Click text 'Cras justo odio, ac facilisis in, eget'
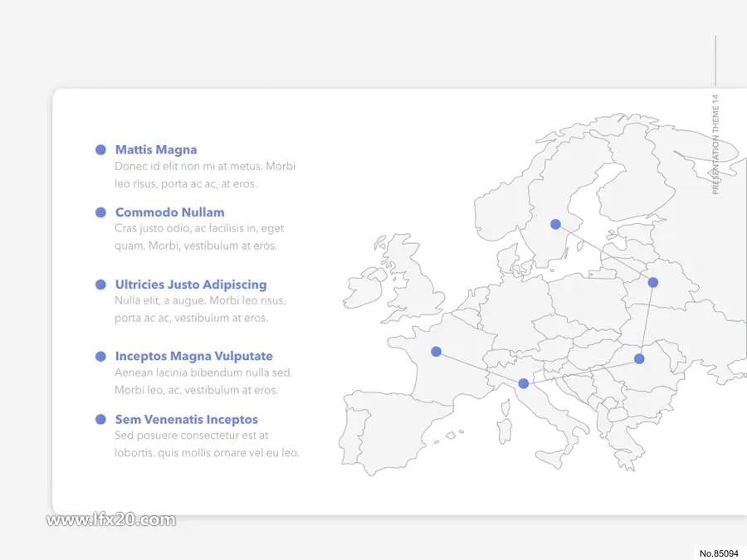Screen dimensions: 747x560 tap(199, 229)
